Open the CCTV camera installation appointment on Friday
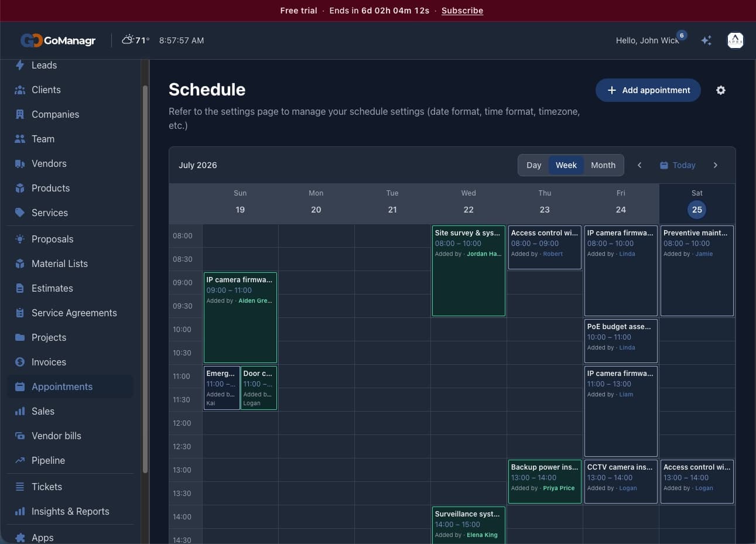Viewport: 756px width, 544px height. (621, 481)
